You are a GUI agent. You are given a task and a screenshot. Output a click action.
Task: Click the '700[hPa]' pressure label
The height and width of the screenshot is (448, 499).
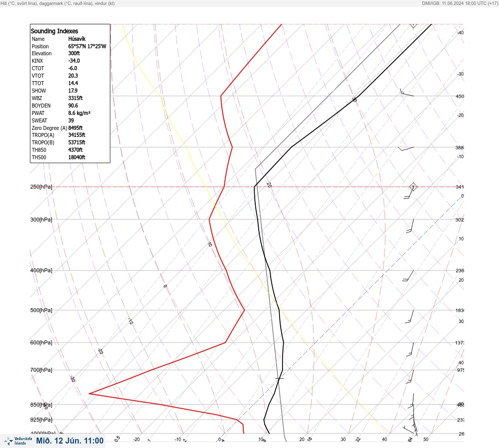point(41,370)
